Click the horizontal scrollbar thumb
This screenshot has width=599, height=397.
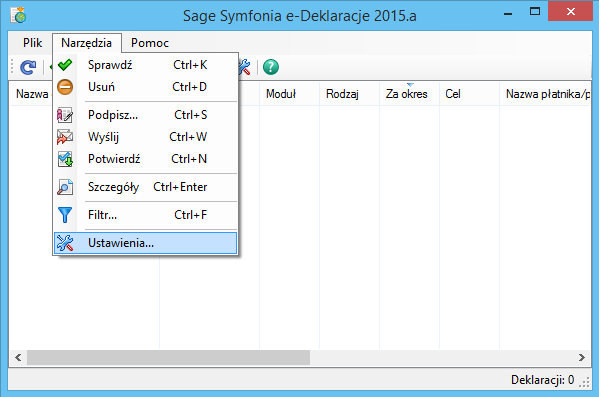(168, 358)
